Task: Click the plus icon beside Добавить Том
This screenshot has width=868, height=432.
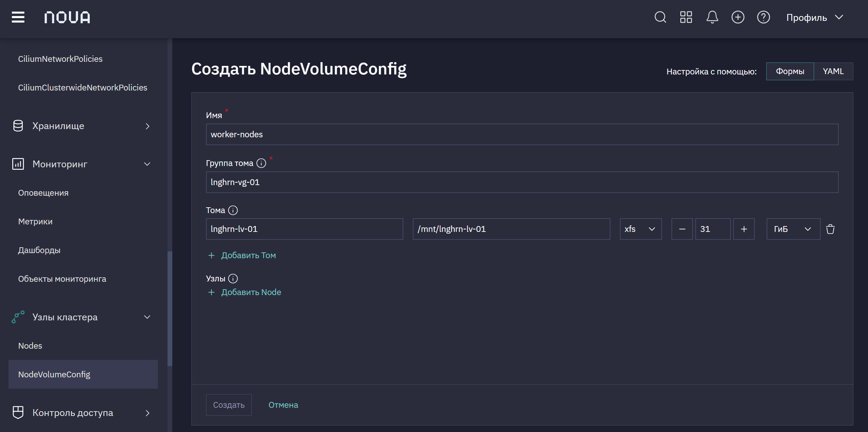Action: tap(212, 255)
